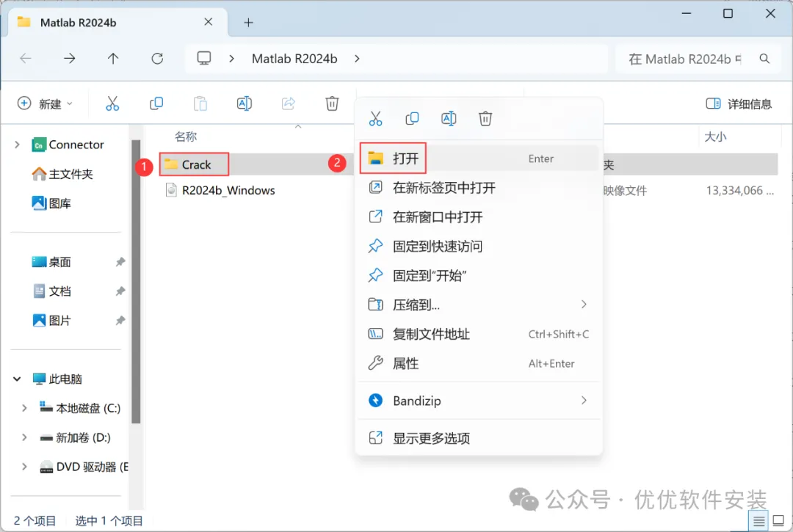Open 图库 in the sidebar

coord(51,203)
